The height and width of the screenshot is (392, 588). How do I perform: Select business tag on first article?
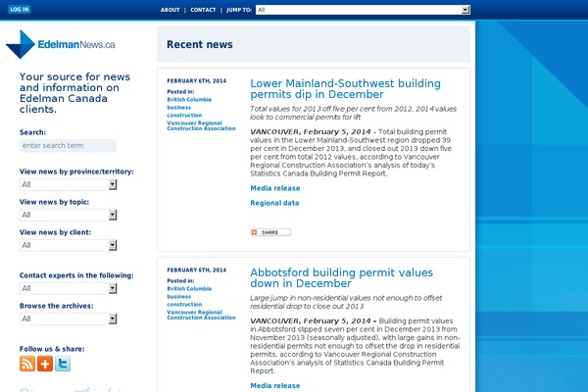click(179, 107)
